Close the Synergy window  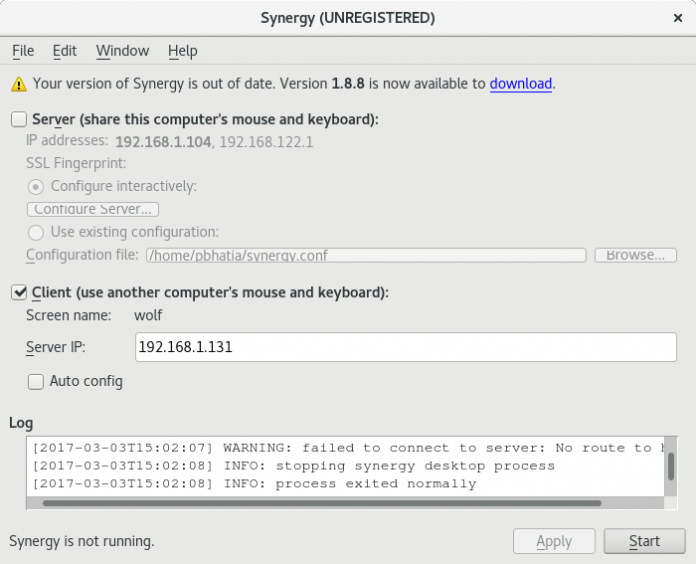[678, 18]
